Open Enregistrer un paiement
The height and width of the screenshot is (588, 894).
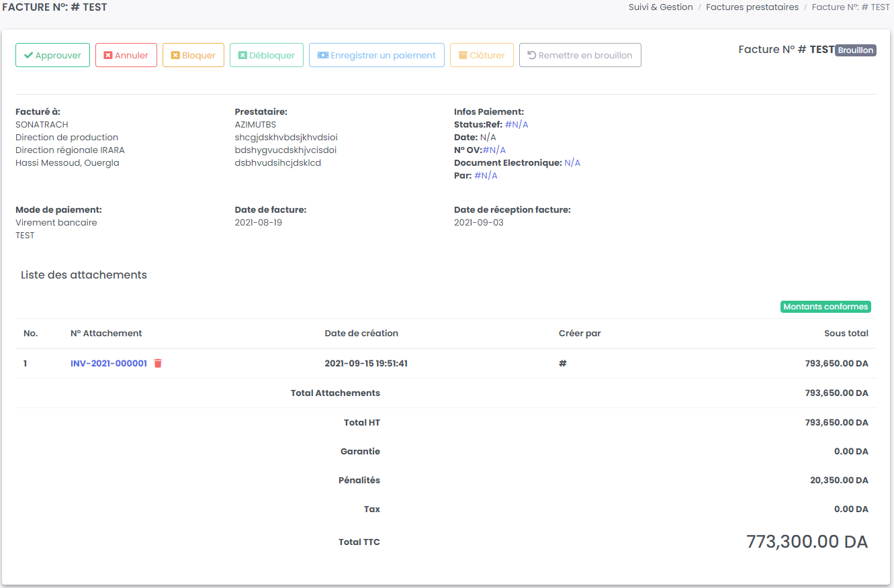tap(376, 55)
